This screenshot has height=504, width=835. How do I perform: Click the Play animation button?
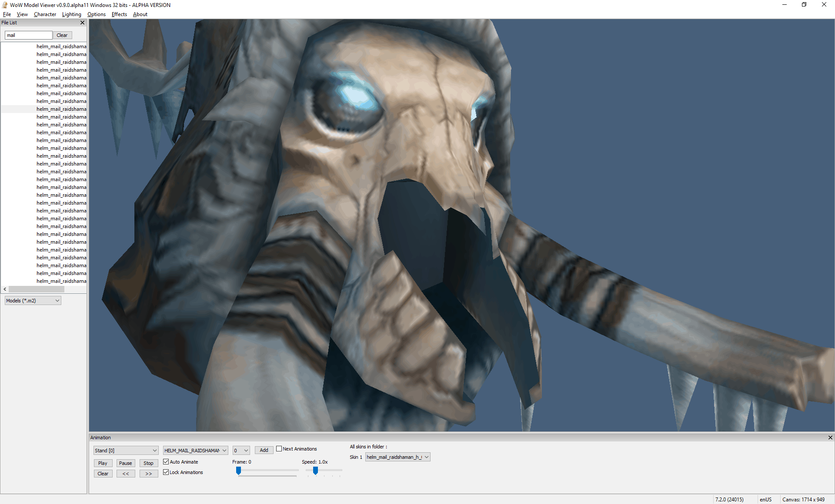pos(103,463)
